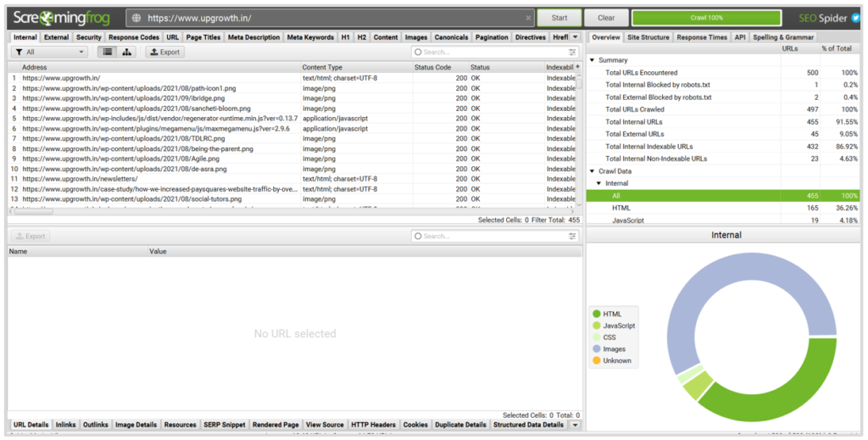Click the Screaming Frog logo
868x440 pixels.
pos(62,18)
